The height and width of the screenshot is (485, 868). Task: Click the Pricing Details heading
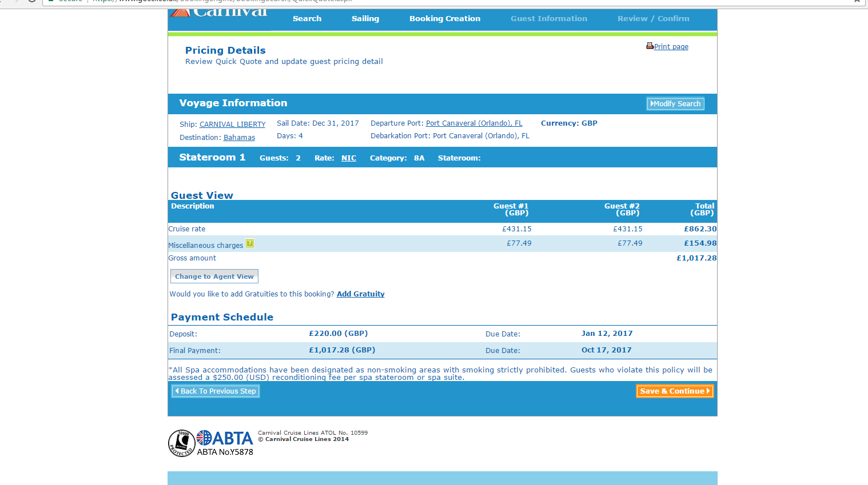point(225,50)
